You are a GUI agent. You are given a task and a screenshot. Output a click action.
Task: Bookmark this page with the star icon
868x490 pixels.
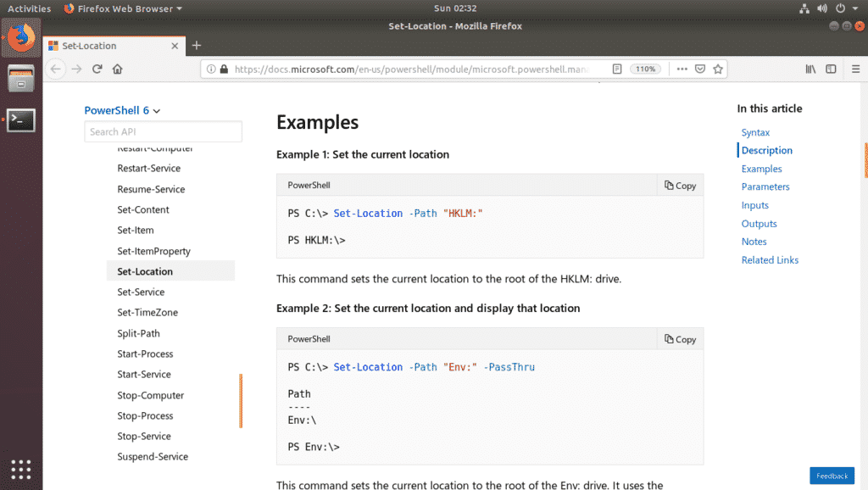(718, 69)
